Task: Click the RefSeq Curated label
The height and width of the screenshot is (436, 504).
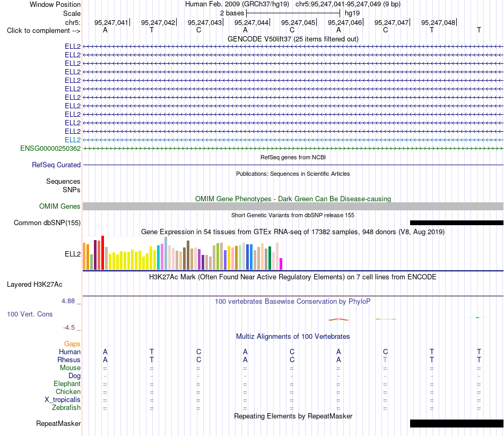Action: 56,165
